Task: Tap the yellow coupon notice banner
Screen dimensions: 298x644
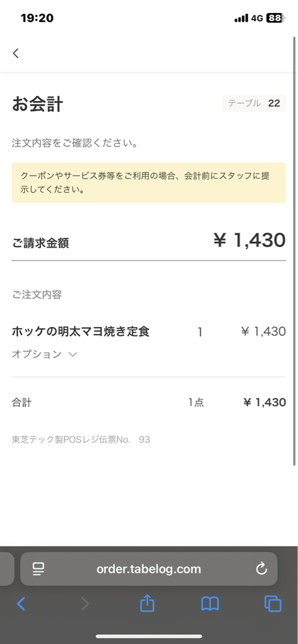Action: pyautogui.click(x=149, y=183)
